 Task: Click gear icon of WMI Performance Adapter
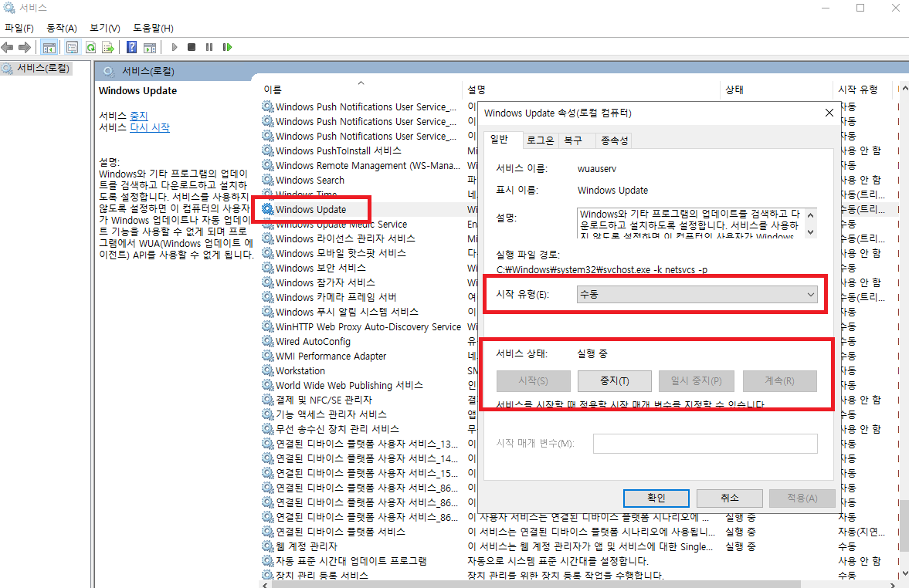coord(267,356)
